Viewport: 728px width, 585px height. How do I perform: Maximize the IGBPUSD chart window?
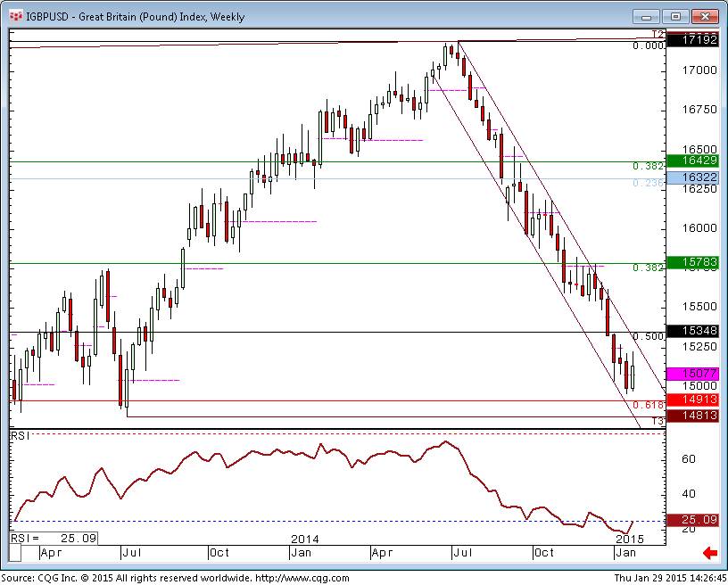tap(675, 16)
